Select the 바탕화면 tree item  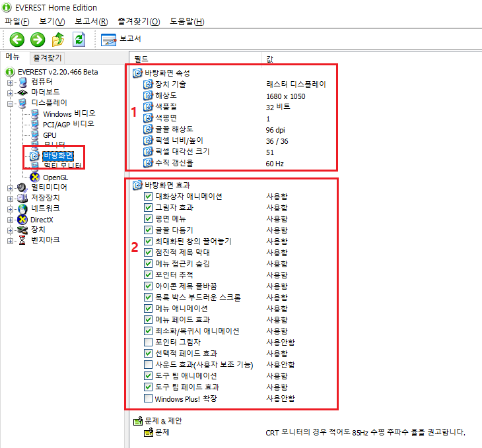tap(58, 156)
